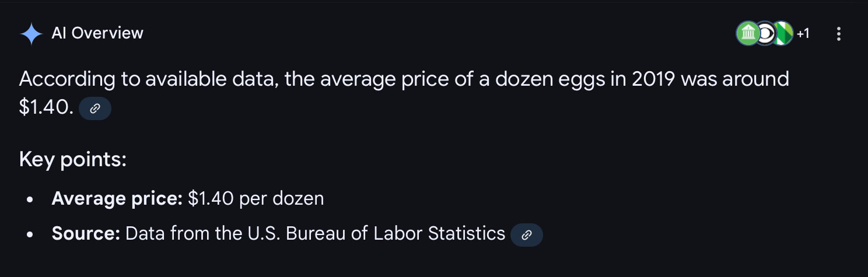Click the bold Average price: label
The width and height of the screenshot is (868, 277).
coord(117,199)
